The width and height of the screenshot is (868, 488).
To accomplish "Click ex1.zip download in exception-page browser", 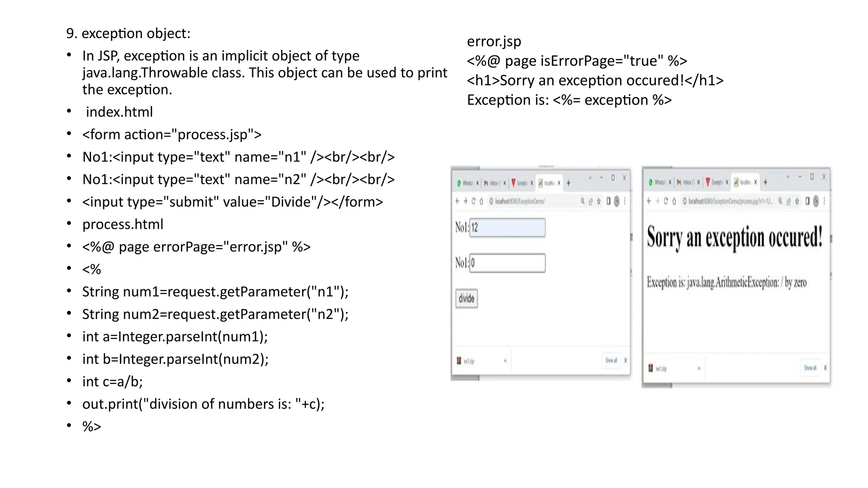I will 658,369.
